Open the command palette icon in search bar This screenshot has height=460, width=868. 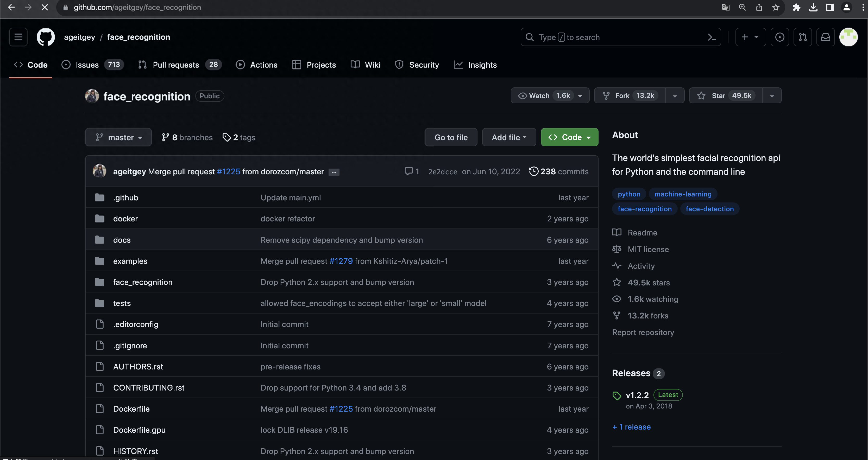[712, 37]
